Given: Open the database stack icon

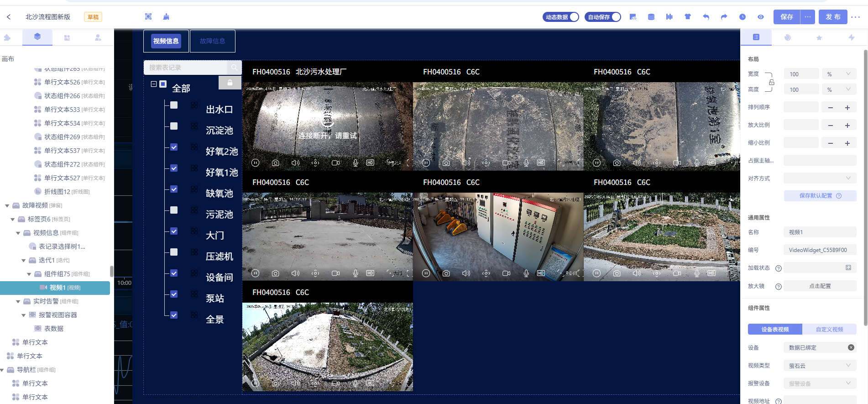Looking at the screenshot, I should click(x=651, y=17).
